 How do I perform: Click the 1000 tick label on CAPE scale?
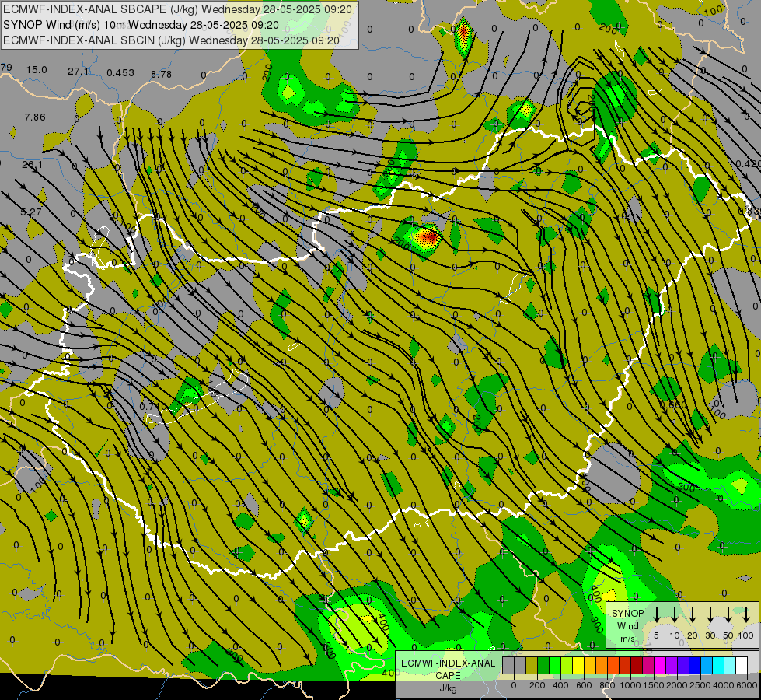pos(630,685)
